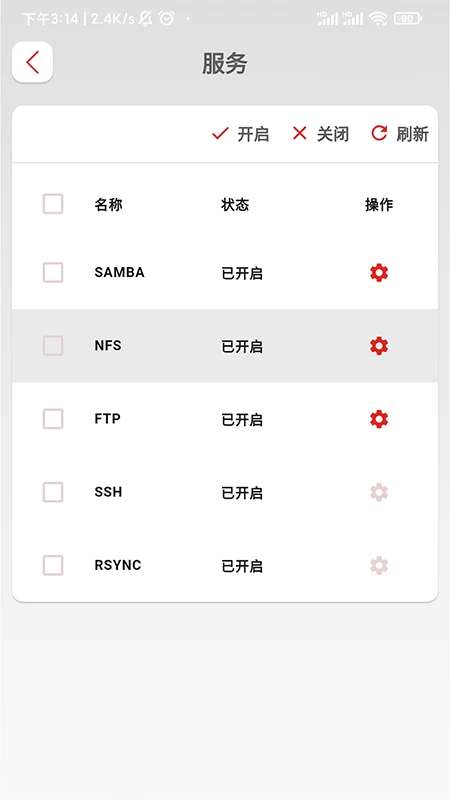Click the checkmark icon for 开启
The image size is (450, 800).
[220, 134]
